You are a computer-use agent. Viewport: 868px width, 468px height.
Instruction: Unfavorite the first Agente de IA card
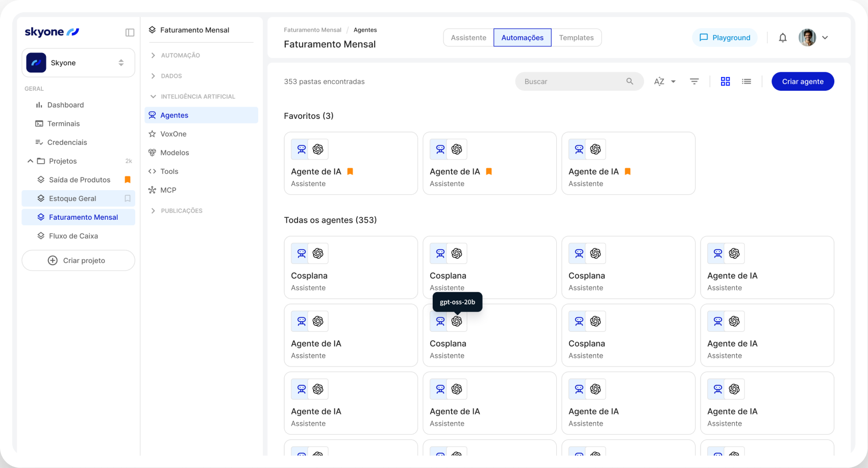click(350, 171)
